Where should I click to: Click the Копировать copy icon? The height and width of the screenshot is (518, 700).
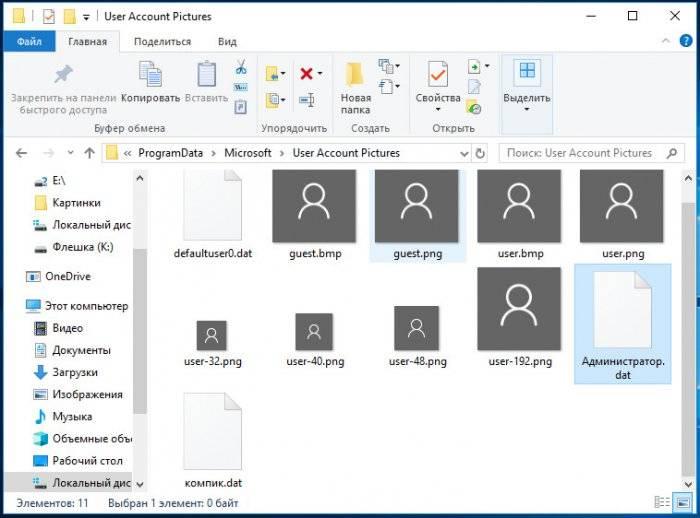[150, 74]
